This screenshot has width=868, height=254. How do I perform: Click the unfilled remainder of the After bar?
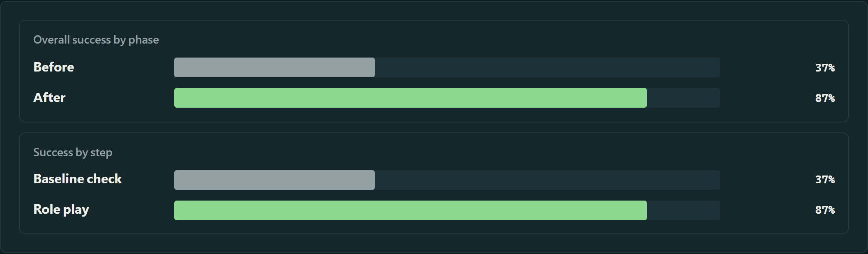683,98
